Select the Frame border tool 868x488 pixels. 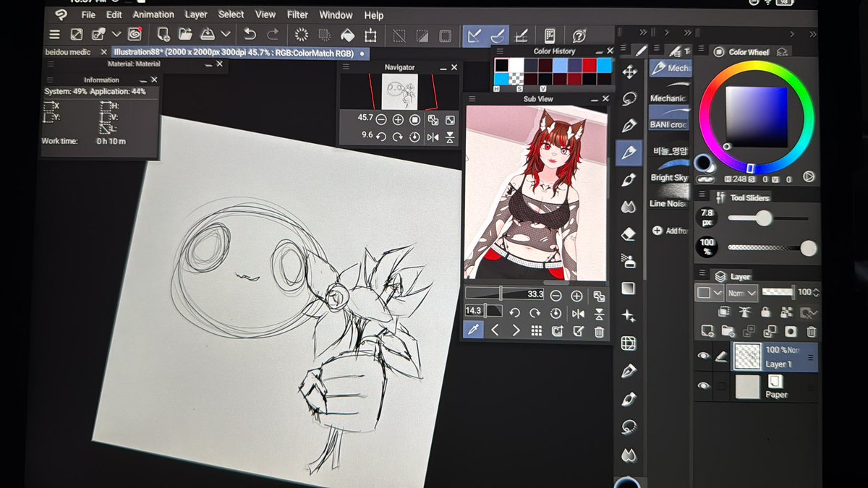(628, 343)
